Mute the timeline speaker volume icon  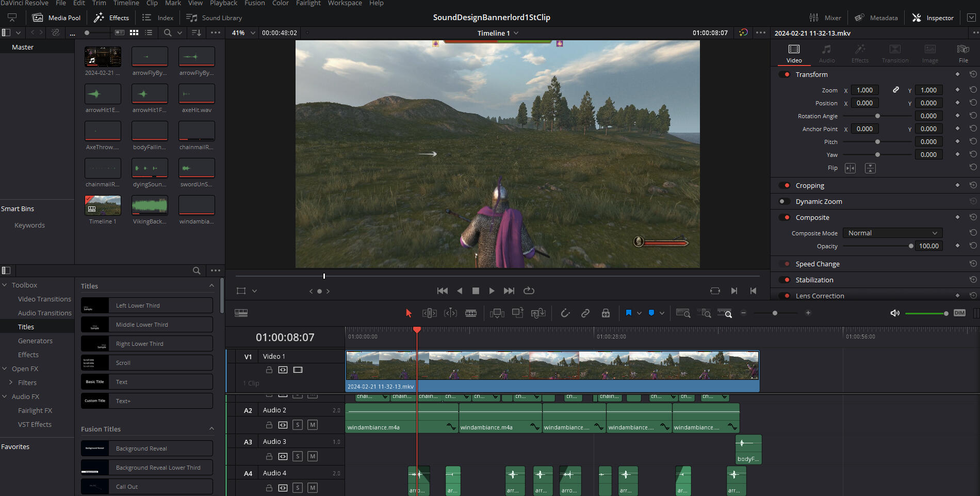[x=895, y=313]
